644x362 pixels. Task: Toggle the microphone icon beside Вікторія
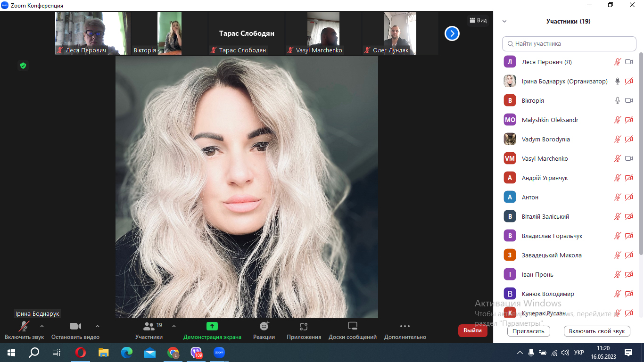click(x=617, y=100)
